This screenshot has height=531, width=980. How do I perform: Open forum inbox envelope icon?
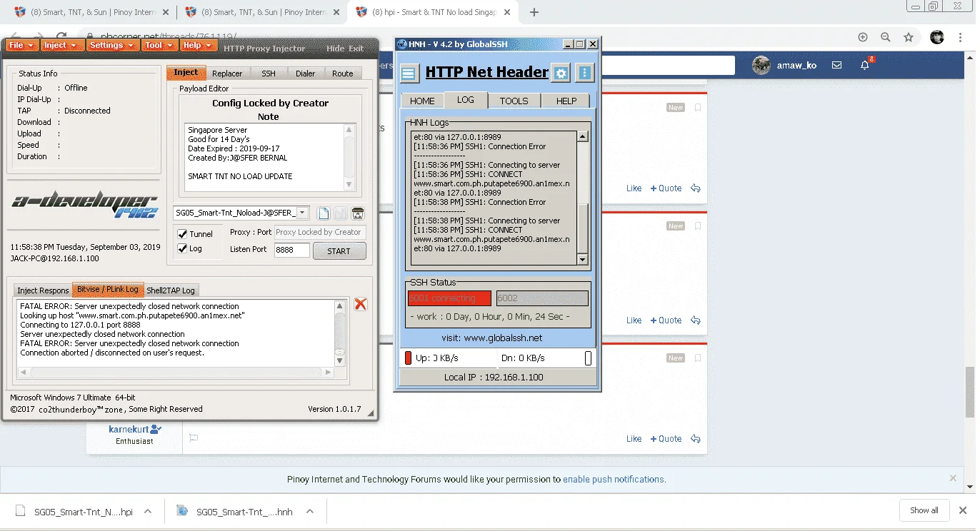click(836, 65)
